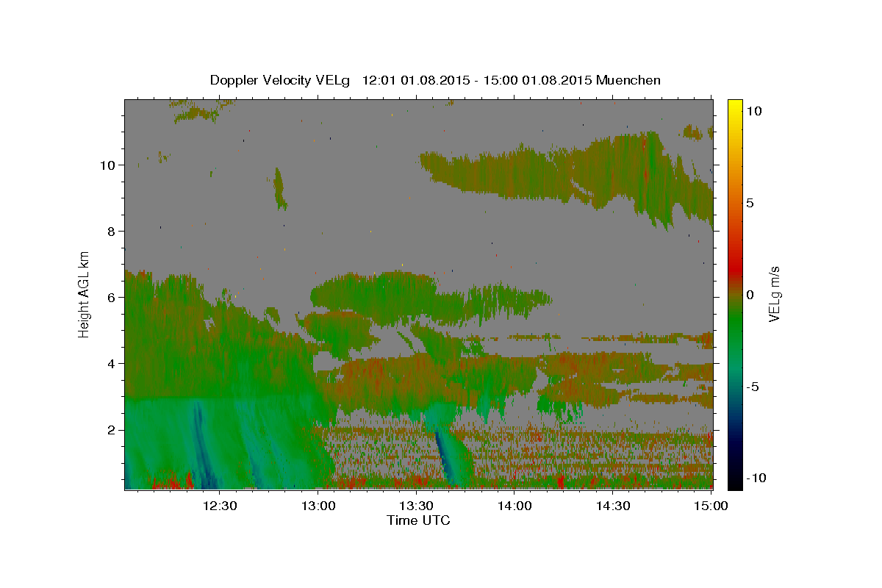Click the '14:30' time axis label
Image resolution: width=882 pixels, height=588 pixels.
613,506
